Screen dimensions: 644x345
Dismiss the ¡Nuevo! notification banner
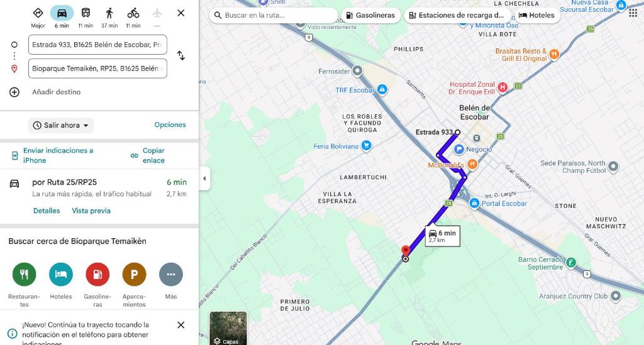pyautogui.click(x=180, y=325)
